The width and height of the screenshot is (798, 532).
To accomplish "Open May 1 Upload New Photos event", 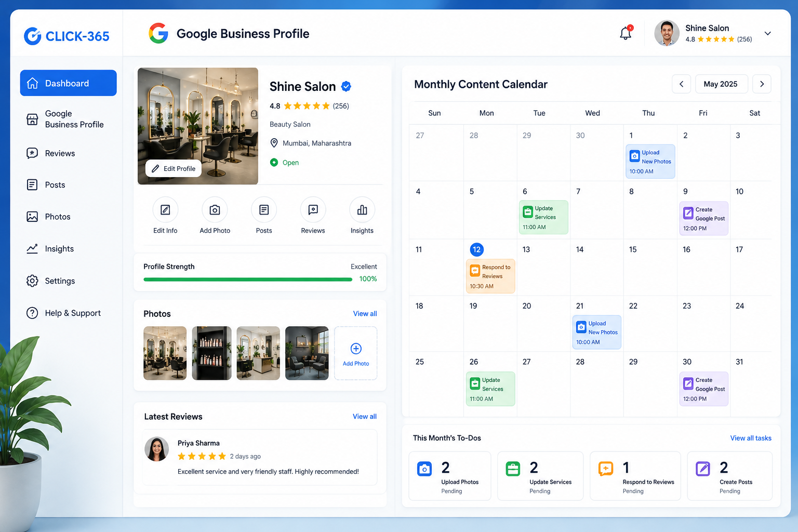I will [650, 162].
